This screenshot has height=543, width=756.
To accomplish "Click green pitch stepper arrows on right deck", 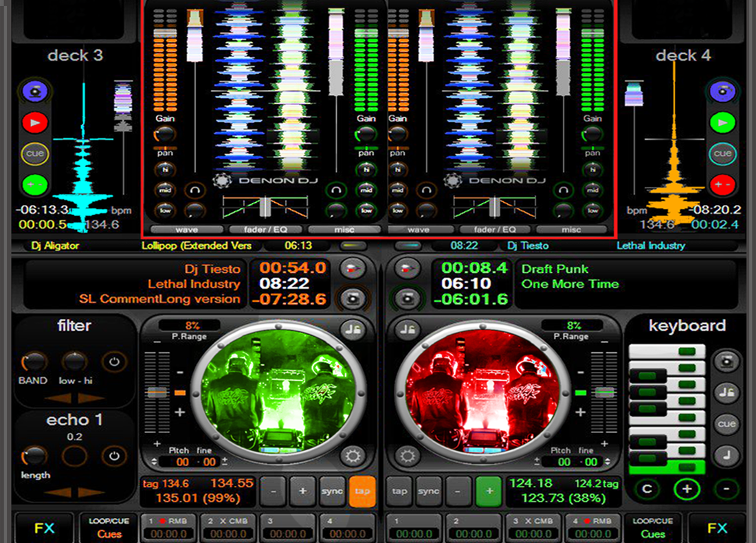I will 608,461.
